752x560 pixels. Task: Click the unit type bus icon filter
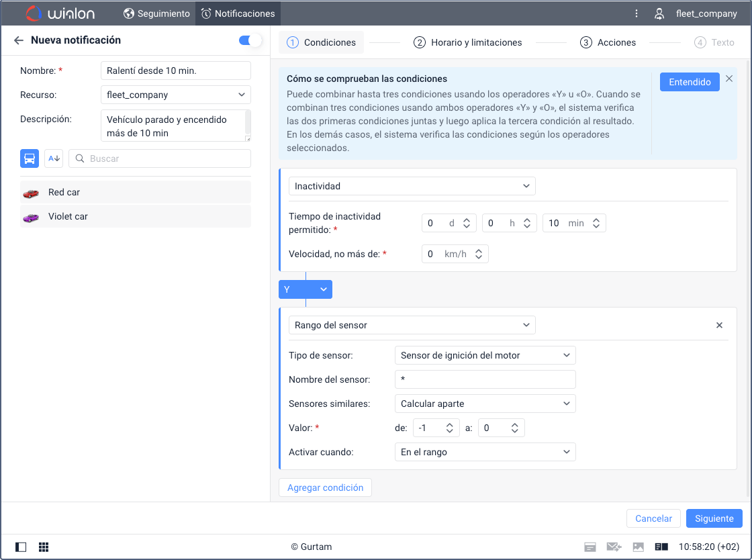(x=30, y=158)
